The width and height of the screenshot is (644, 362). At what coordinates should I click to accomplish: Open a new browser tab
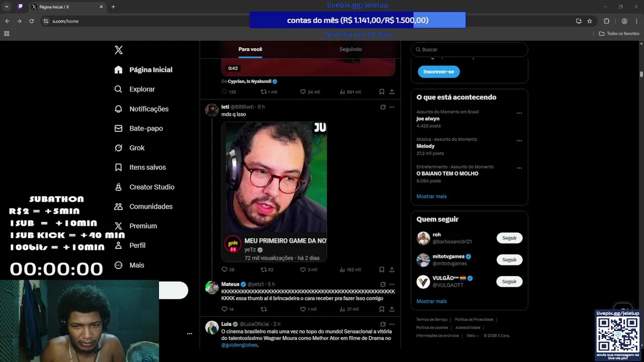(113, 7)
